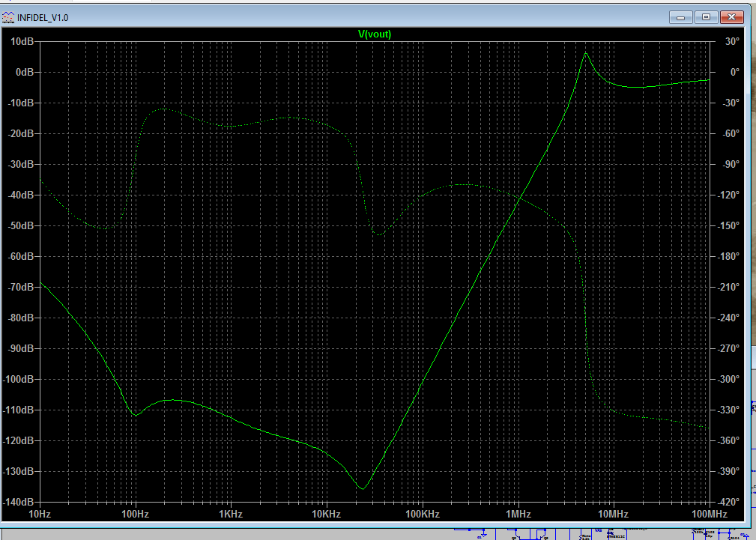Click the V(vout) trace label
Viewport: 756px width, 540px height.
[x=375, y=34]
